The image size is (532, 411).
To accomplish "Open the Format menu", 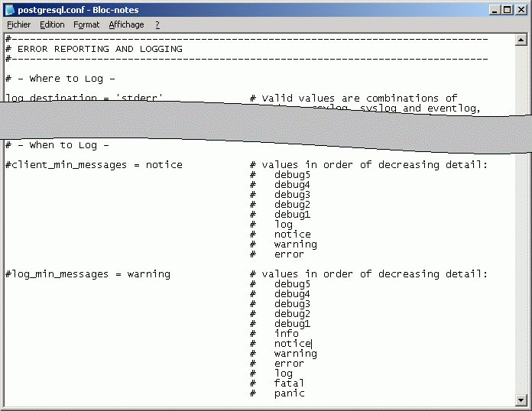I will tap(86, 24).
